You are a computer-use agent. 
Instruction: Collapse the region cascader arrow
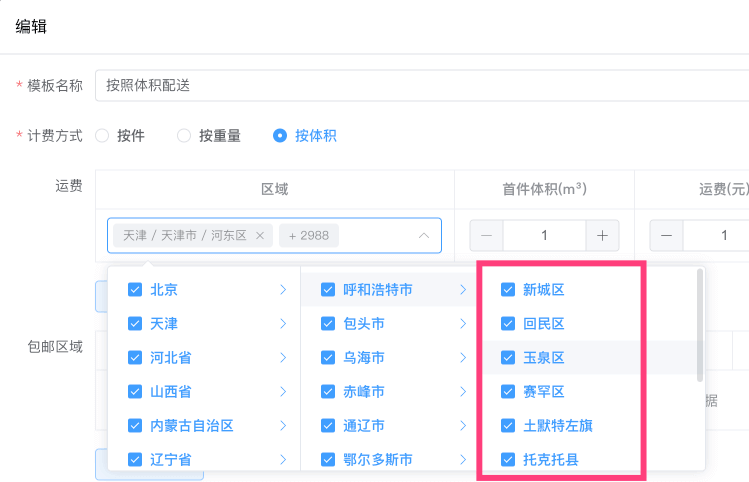[423, 236]
